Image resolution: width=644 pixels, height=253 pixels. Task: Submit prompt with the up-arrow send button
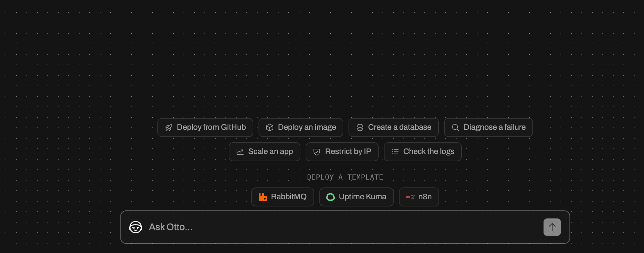click(x=552, y=227)
